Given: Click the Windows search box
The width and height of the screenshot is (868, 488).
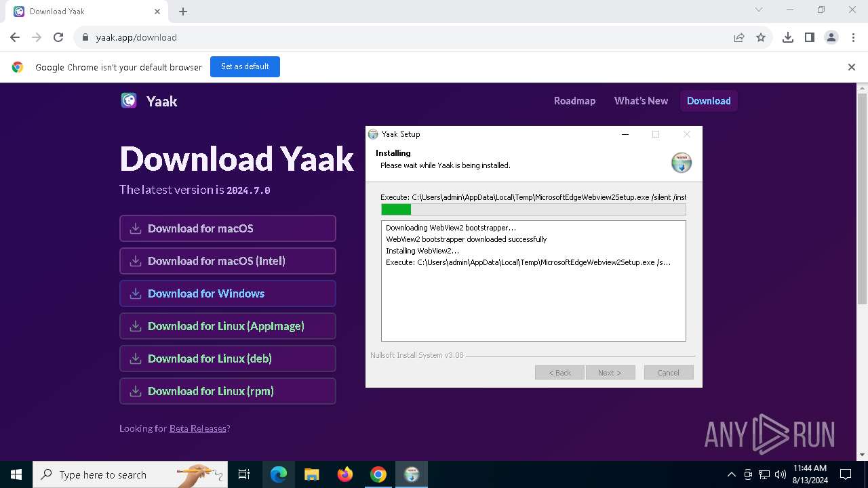Looking at the screenshot, I should click(130, 474).
